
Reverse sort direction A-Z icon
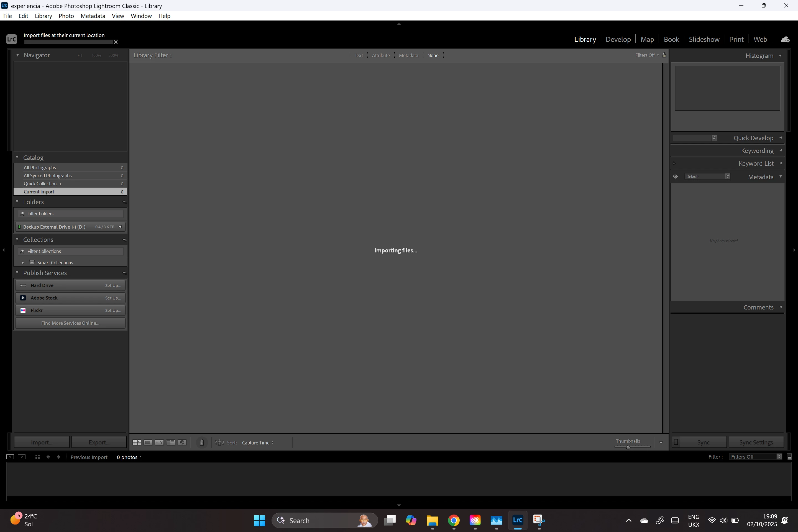point(219,443)
